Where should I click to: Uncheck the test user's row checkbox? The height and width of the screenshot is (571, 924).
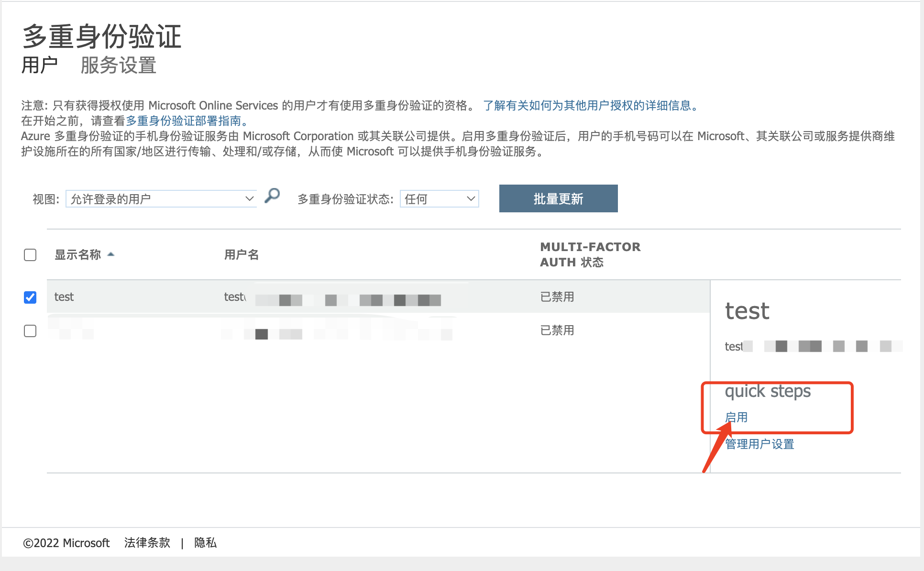coord(30,297)
